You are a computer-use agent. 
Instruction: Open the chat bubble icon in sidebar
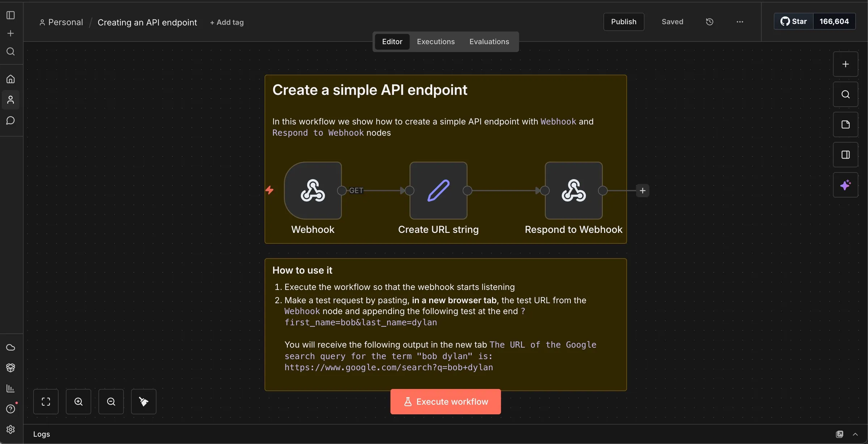[10, 120]
